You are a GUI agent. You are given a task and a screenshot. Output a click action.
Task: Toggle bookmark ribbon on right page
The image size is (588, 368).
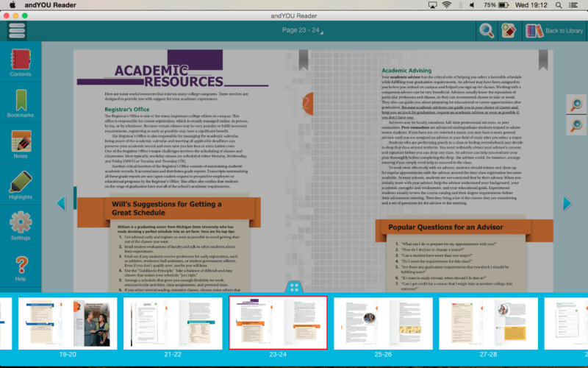click(x=542, y=58)
